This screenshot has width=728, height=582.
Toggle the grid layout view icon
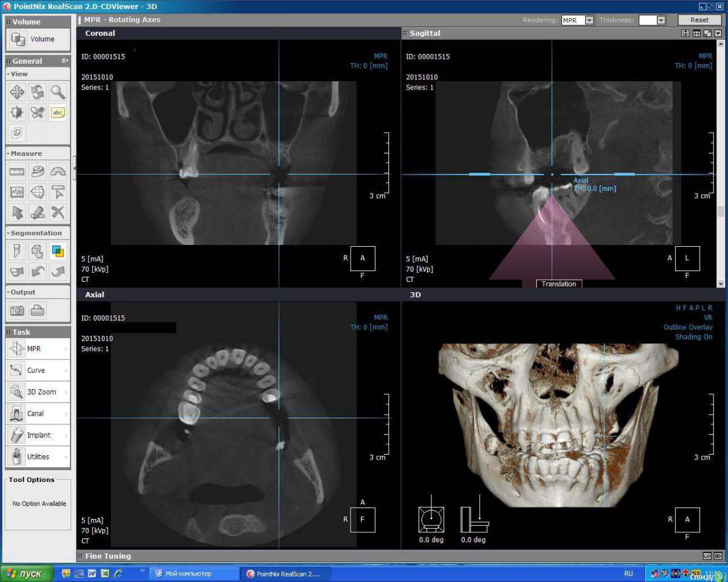pyautogui.click(x=696, y=33)
